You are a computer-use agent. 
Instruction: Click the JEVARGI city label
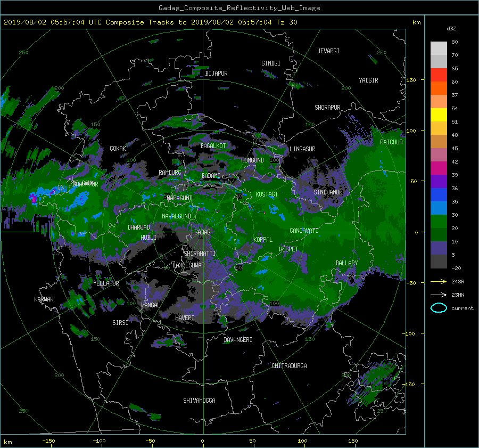click(x=328, y=51)
